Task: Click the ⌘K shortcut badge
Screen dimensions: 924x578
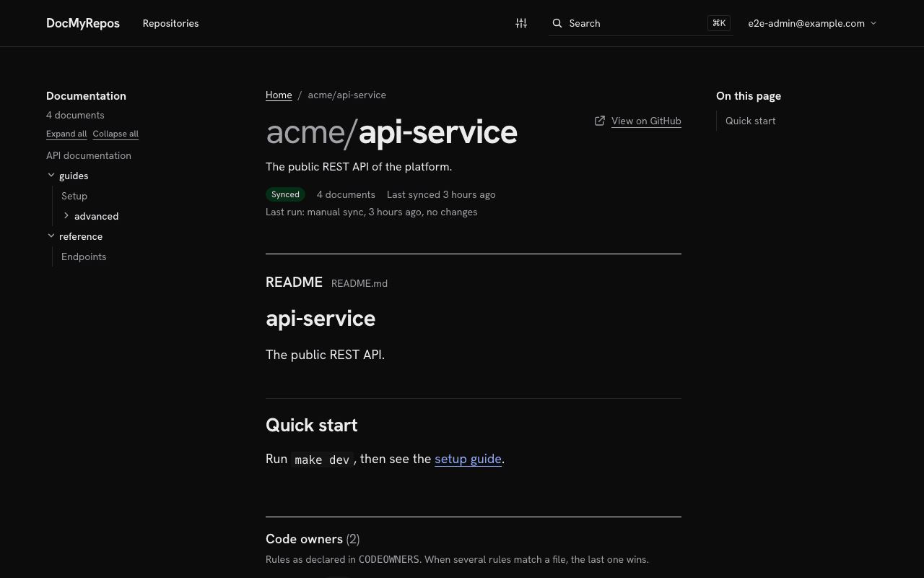Action: pos(719,23)
